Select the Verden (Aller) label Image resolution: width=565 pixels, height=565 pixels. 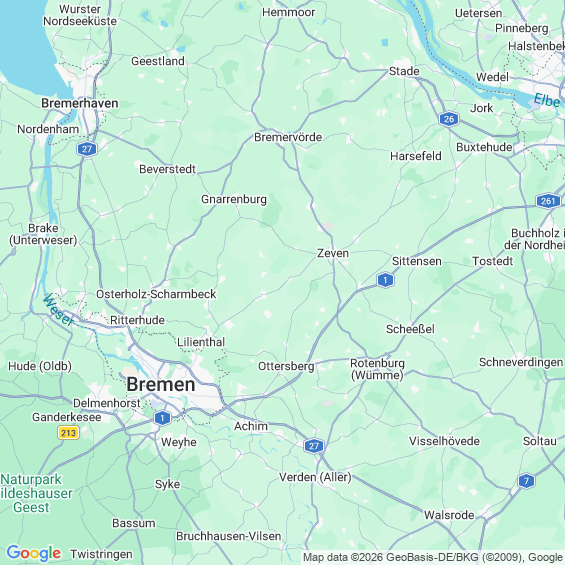coord(315,477)
